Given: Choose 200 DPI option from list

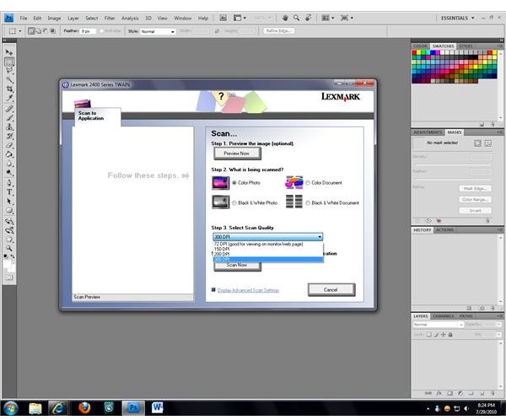Looking at the screenshot, I should (x=268, y=255).
